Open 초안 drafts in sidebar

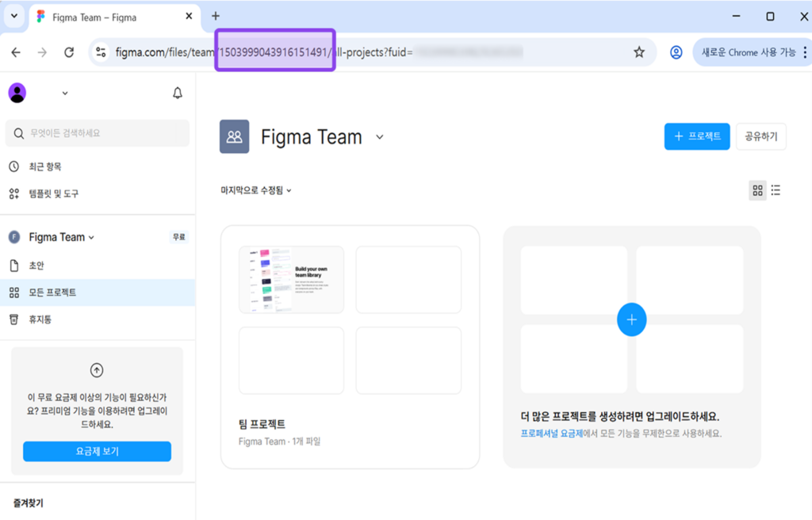(x=36, y=266)
